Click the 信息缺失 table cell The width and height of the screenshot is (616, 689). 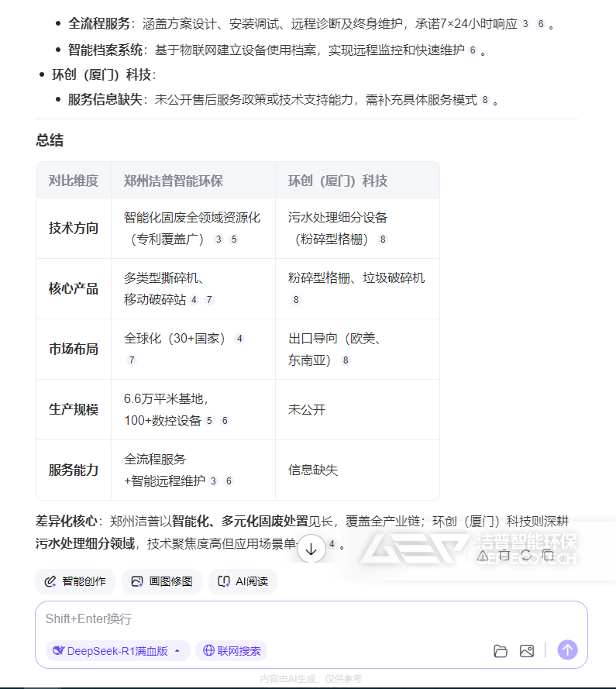[x=313, y=470]
